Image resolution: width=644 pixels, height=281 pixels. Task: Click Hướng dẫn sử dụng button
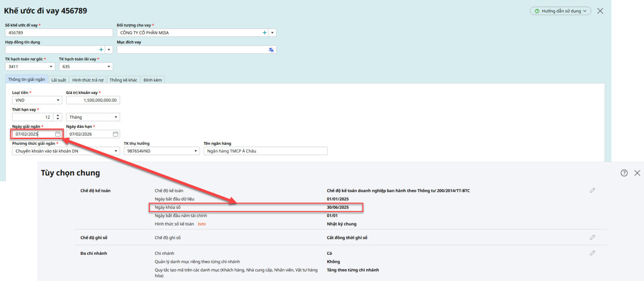(x=560, y=11)
